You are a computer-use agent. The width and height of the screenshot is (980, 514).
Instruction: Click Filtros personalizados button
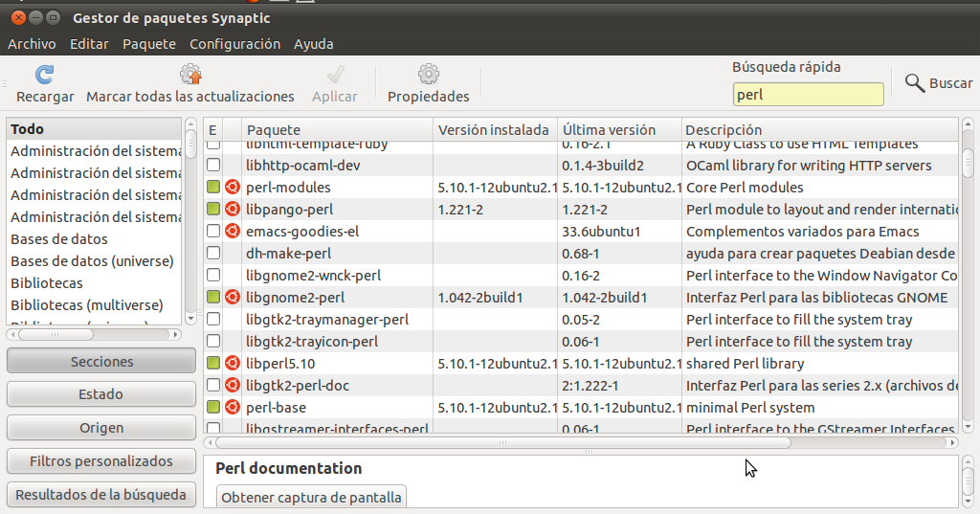point(101,460)
